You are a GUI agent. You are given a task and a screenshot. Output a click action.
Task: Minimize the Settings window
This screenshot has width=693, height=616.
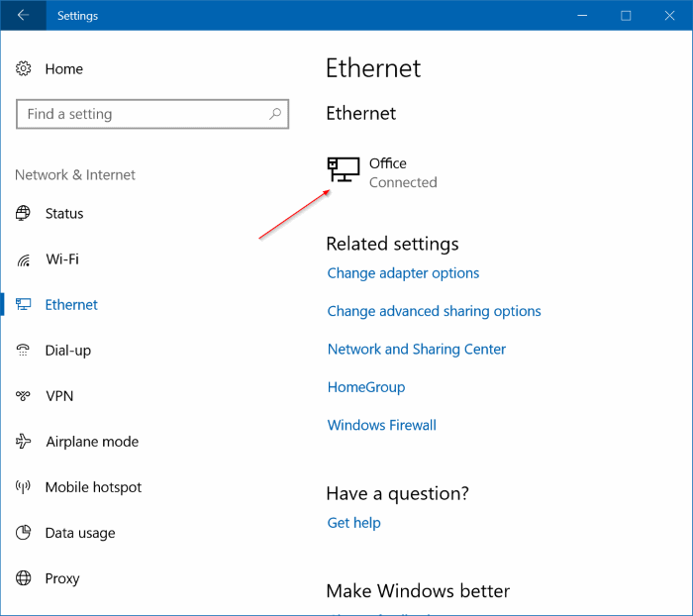[x=582, y=16]
